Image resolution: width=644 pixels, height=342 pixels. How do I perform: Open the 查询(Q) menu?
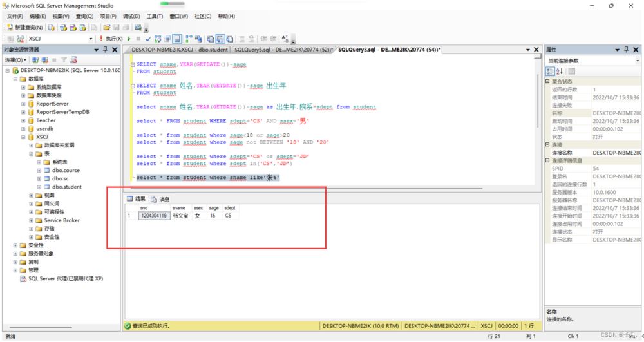click(84, 16)
